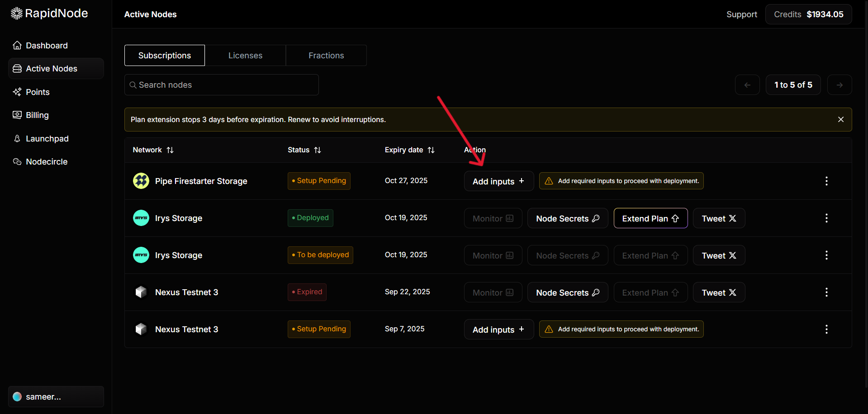Click the Search nodes input field

(x=222, y=85)
